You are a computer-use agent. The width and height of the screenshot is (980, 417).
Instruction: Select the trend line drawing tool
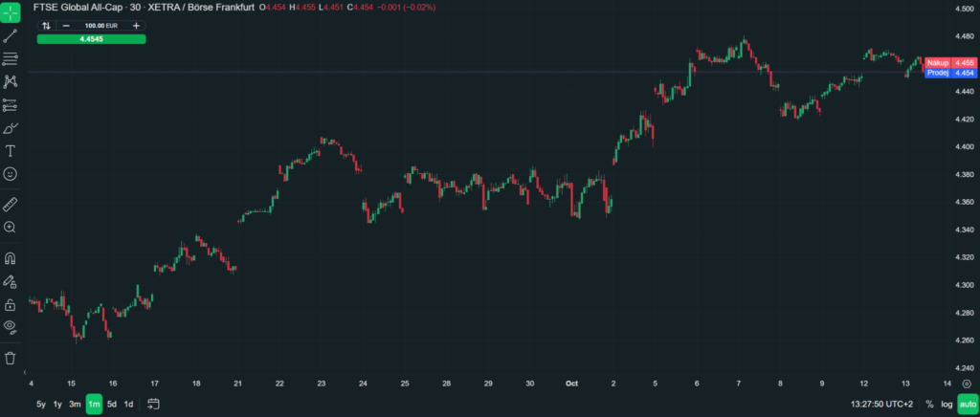(x=10, y=36)
